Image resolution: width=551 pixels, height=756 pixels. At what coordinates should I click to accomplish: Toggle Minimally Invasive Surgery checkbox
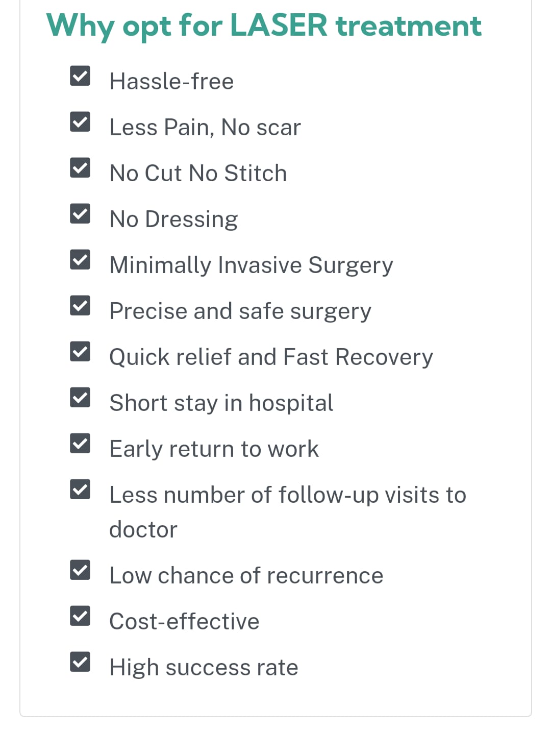pos(80,260)
